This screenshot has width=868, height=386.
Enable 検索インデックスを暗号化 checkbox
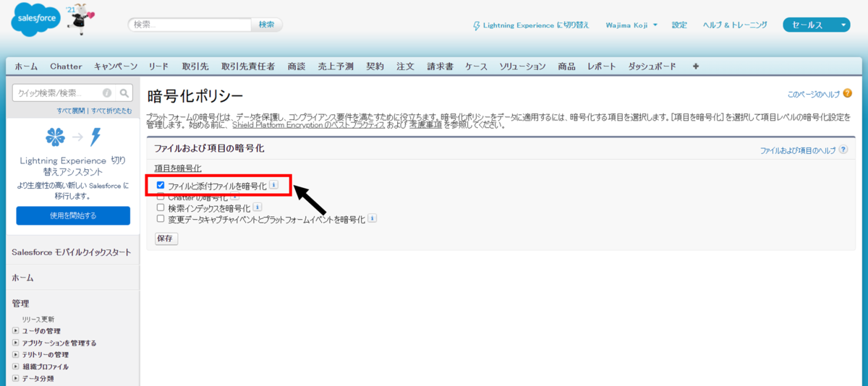coord(161,207)
